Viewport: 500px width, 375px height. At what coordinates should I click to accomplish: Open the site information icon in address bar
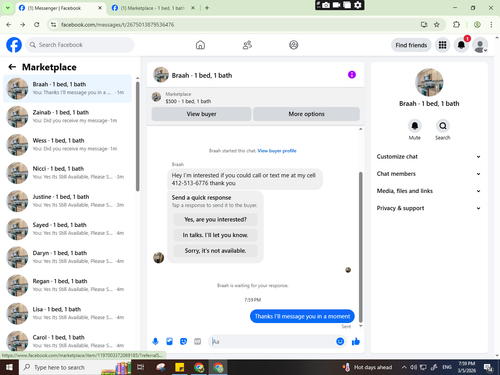point(53,25)
